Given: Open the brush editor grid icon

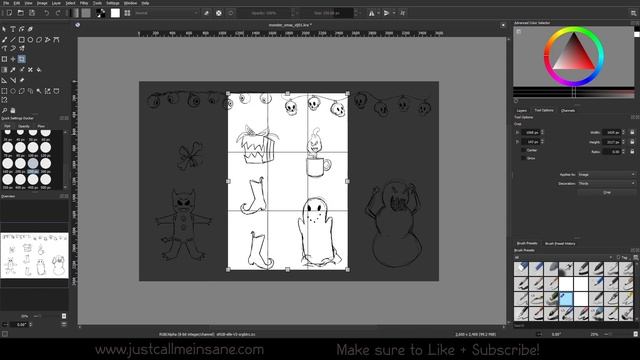Looking at the screenshot, I should coord(127,13).
